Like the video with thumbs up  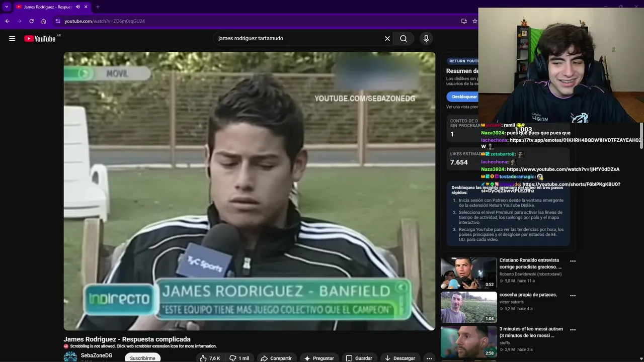(210, 358)
